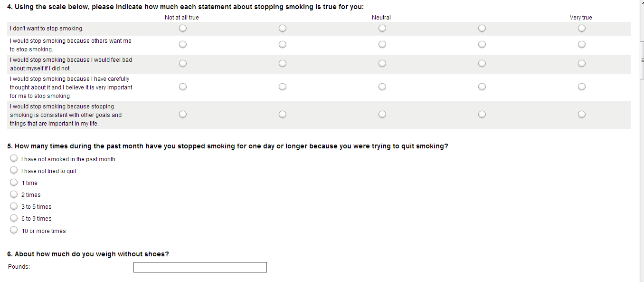644x282 pixels.
Task: Choose Neutral for 'others want me to stop smoking'
Action: click(x=382, y=45)
